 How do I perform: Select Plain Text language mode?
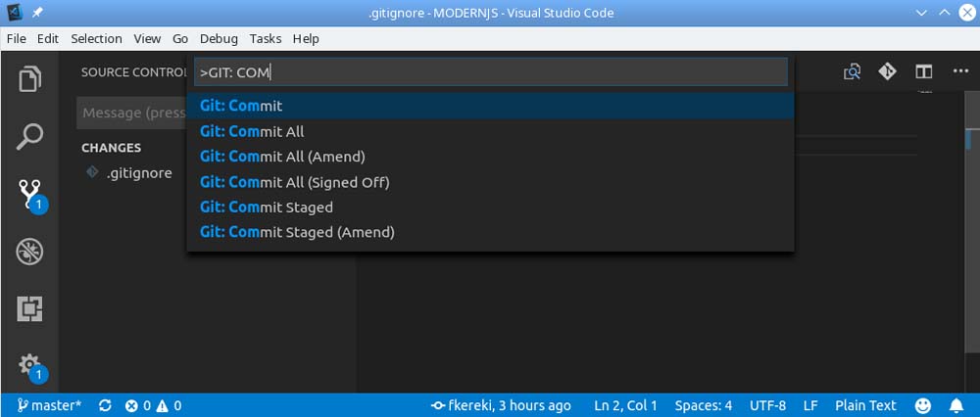[865, 405]
